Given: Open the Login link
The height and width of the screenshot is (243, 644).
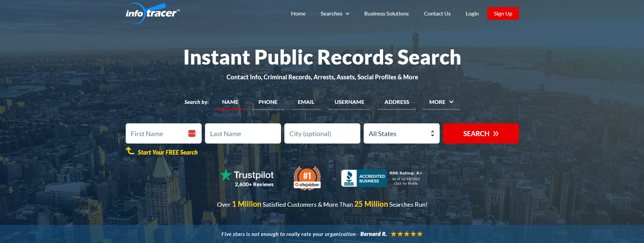Looking at the screenshot, I should (472, 14).
